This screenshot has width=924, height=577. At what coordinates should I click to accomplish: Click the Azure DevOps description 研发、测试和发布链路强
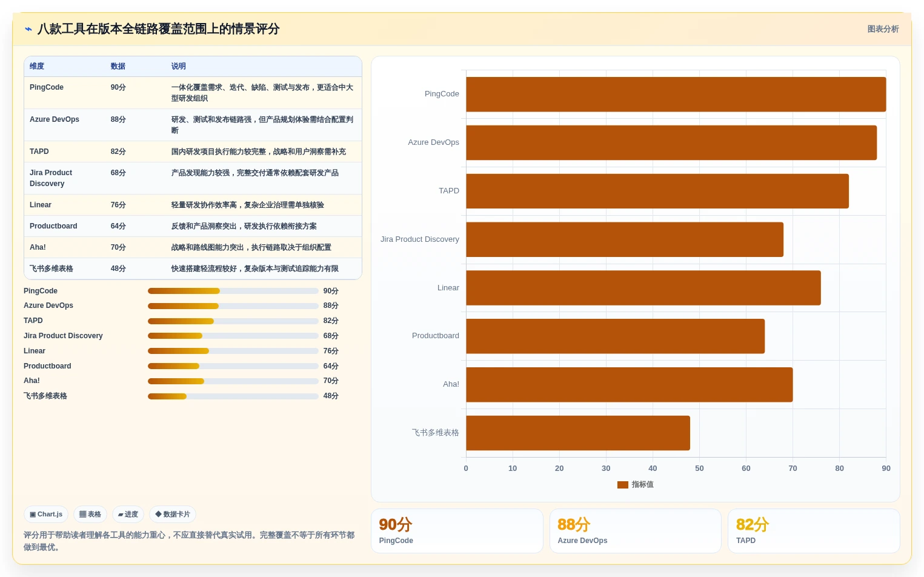coord(262,125)
